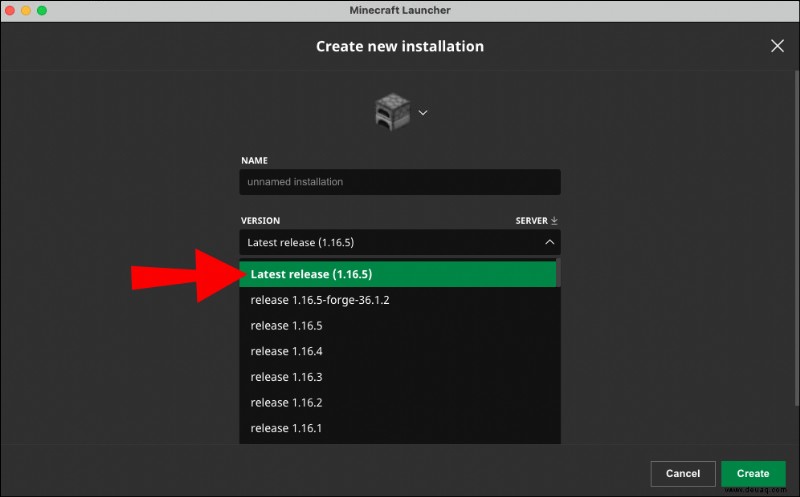The height and width of the screenshot is (497, 800).
Task: Select release 1.16.5 from list
Action: pyautogui.click(x=397, y=326)
